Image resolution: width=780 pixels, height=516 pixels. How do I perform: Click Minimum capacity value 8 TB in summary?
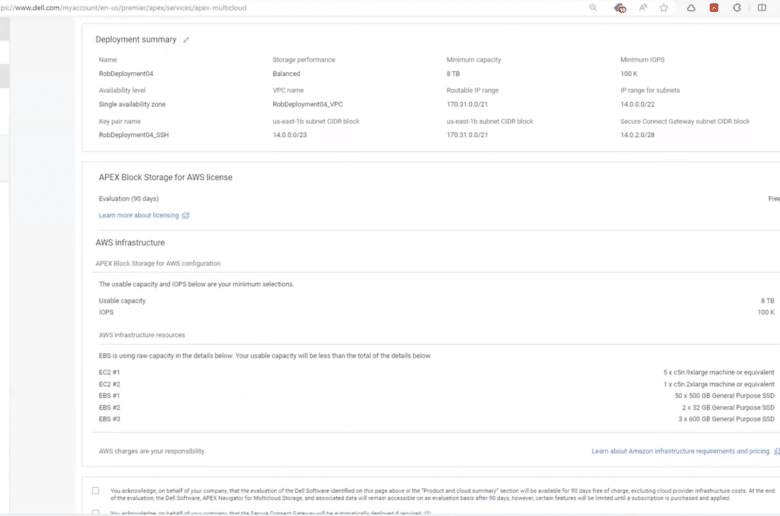coord(453,74)
